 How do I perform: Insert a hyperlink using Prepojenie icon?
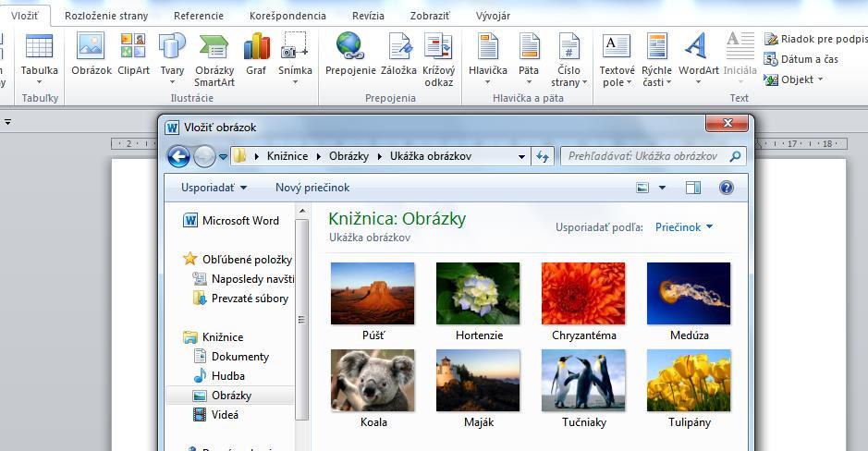point(349,46)
